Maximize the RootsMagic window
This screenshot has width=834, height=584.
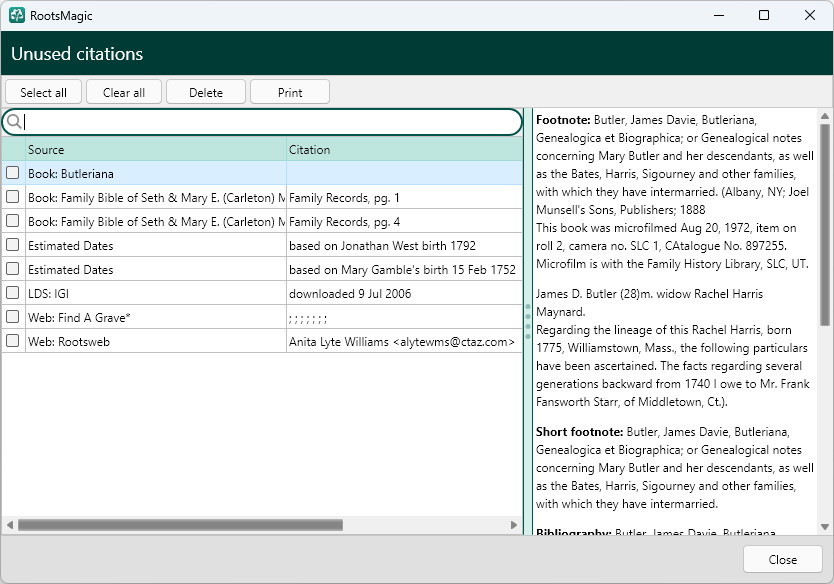(764, 15)
